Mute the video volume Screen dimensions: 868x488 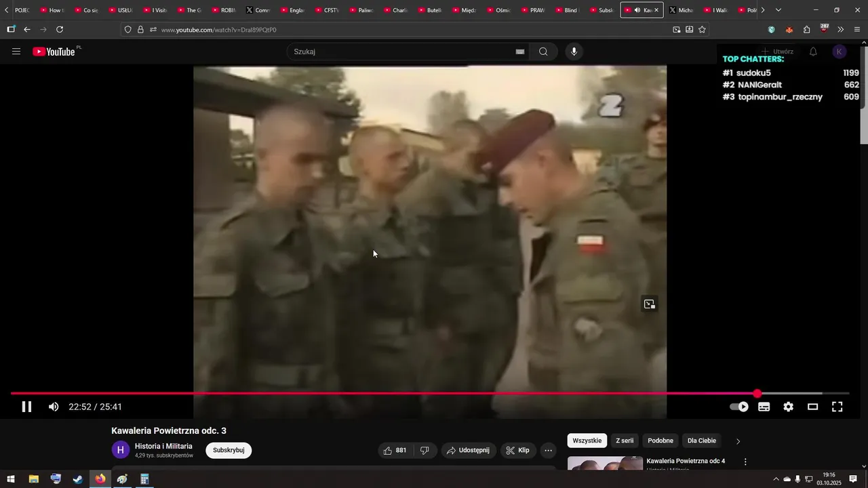coord(54,407)
